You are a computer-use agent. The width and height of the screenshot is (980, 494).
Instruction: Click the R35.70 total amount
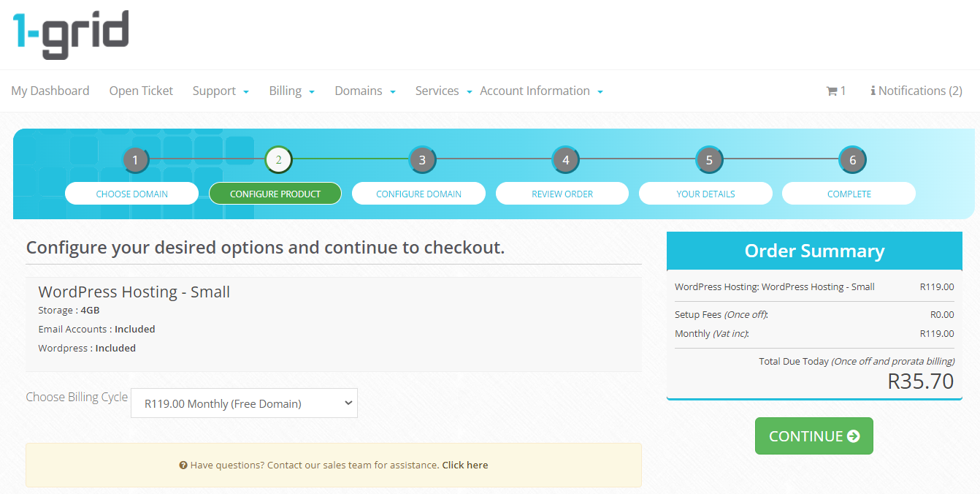920,381
